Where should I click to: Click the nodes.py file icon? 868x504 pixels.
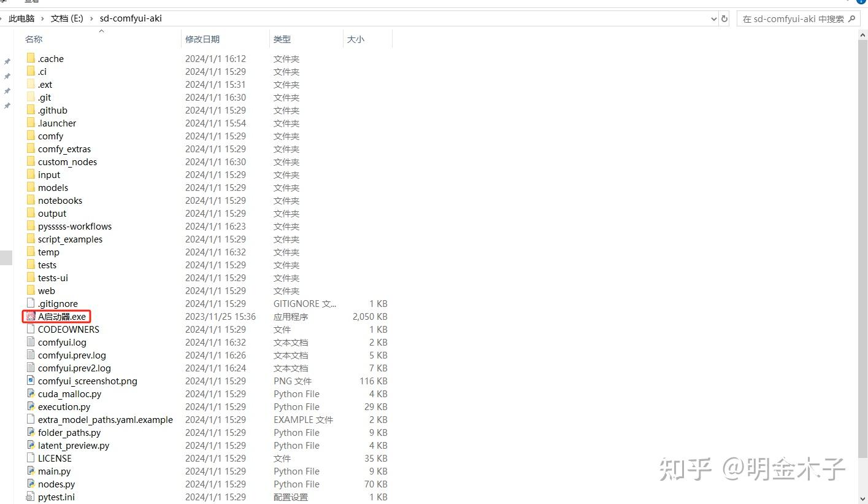pos(31,484)
